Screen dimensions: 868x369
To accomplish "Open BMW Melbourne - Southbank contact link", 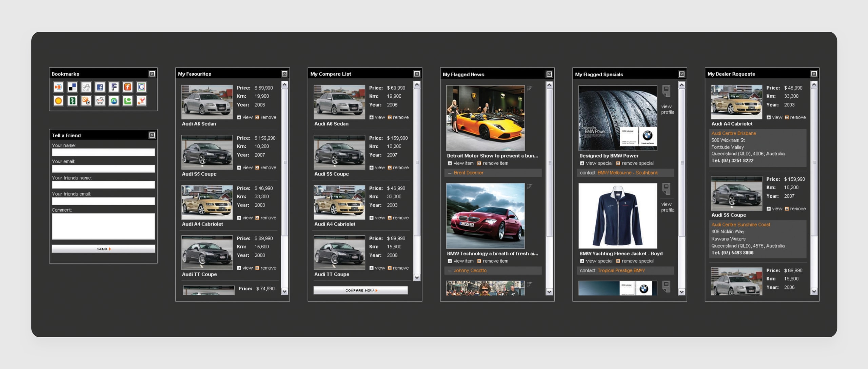I will point(627,173).
